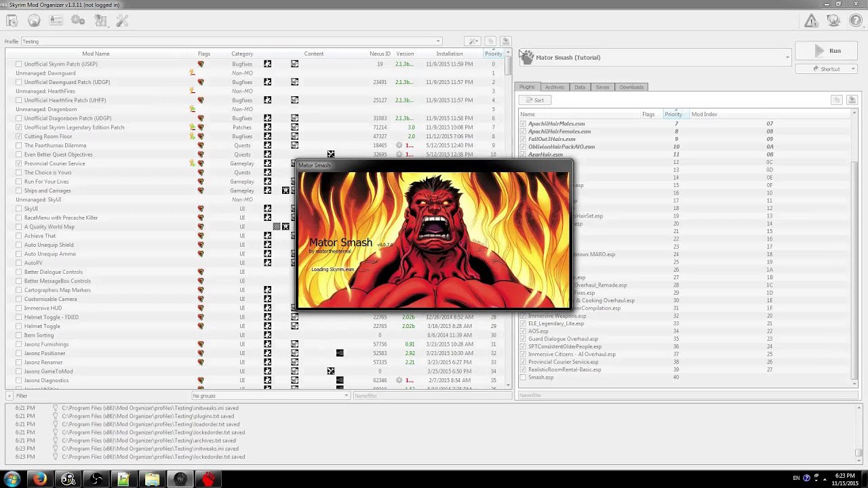
Task: Open the Mator Smash (Tutorial) executable dropdown
Action: click(655, 57)
